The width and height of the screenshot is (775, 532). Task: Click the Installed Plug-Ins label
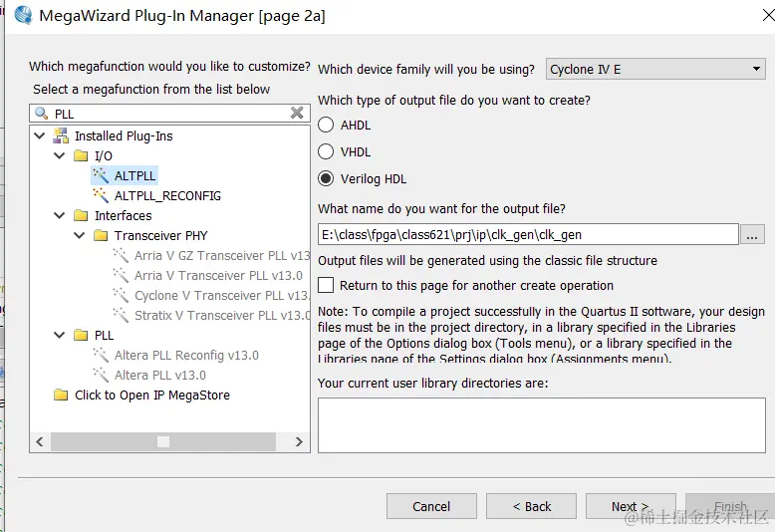(124, 135)
